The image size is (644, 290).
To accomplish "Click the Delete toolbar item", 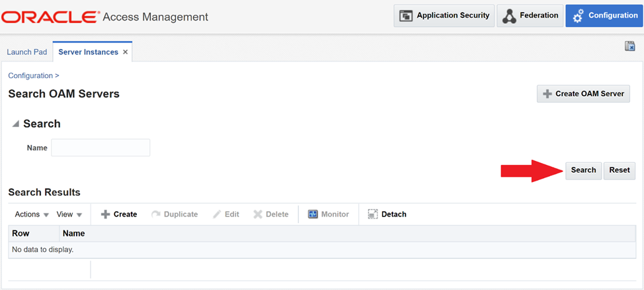I will (x=271, y=215).
